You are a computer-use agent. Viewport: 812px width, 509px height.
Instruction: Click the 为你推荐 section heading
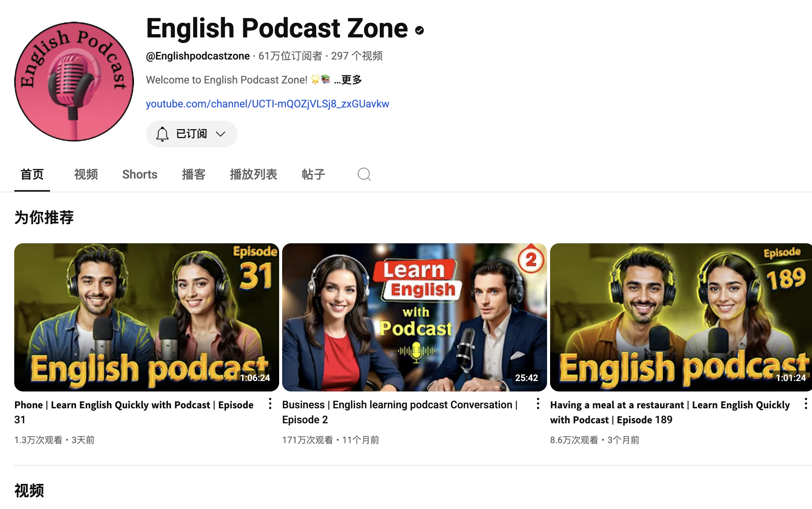coord(44,217)
